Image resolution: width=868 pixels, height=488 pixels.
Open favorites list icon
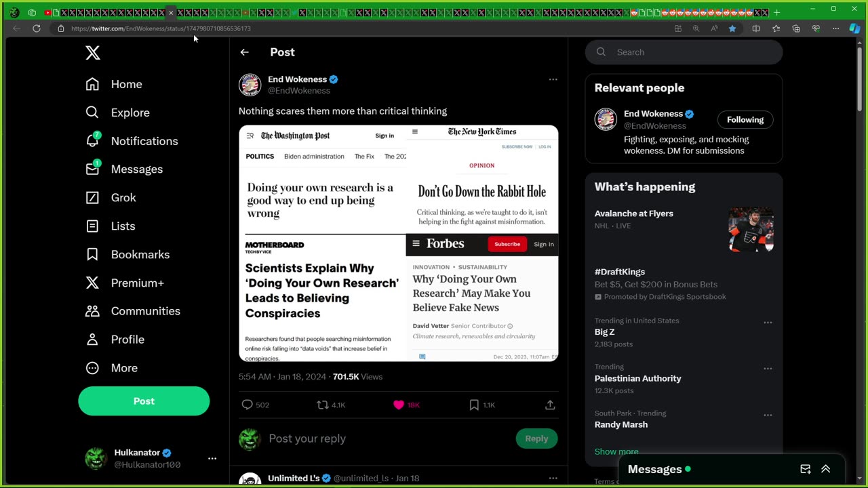(776, 28)
